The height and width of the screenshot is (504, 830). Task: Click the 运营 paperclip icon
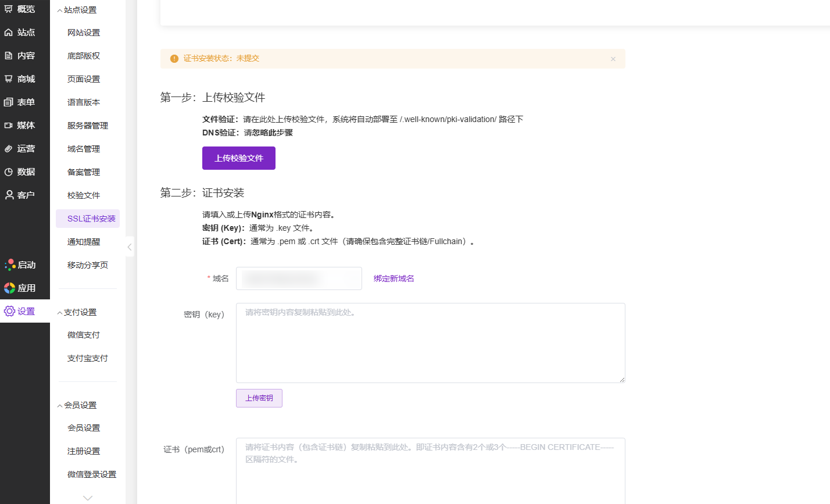click(x=9, y=149)
